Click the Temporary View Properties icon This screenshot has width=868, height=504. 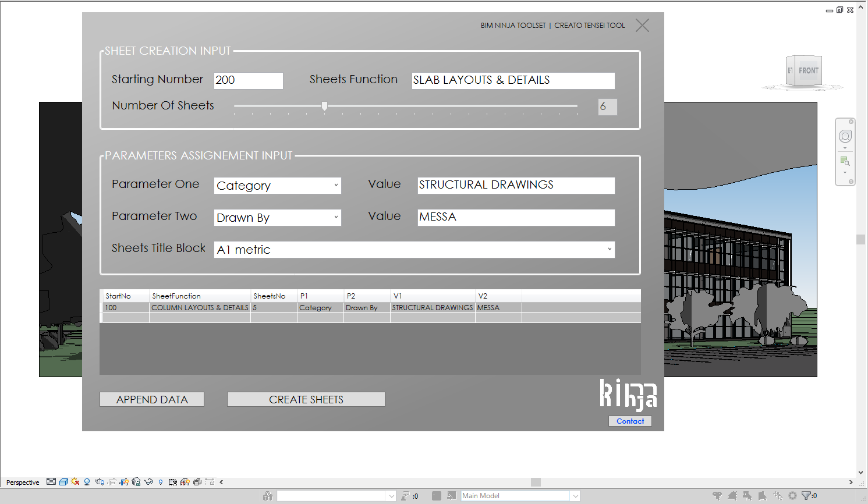pos(173,482)
